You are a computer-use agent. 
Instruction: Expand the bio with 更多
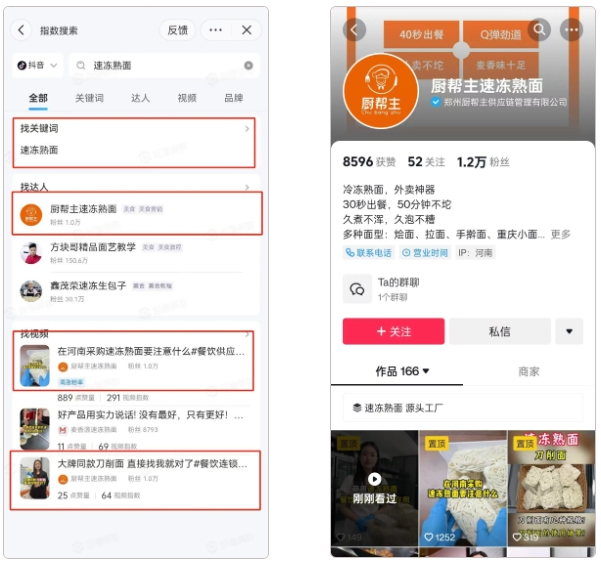[x=560, y=234]
